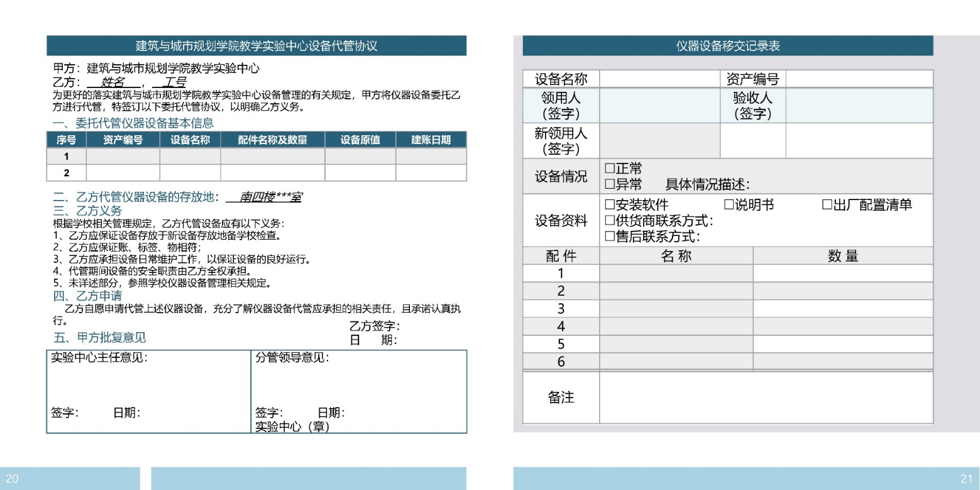980x490 pixels.
Task: Select the 出厂配置清单 checkbox
Action: [827, 205]
